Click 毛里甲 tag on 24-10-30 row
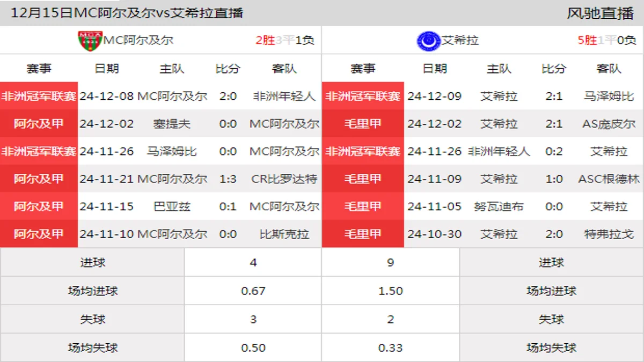This screenshot has width=644, height=362. pos(363,234)
